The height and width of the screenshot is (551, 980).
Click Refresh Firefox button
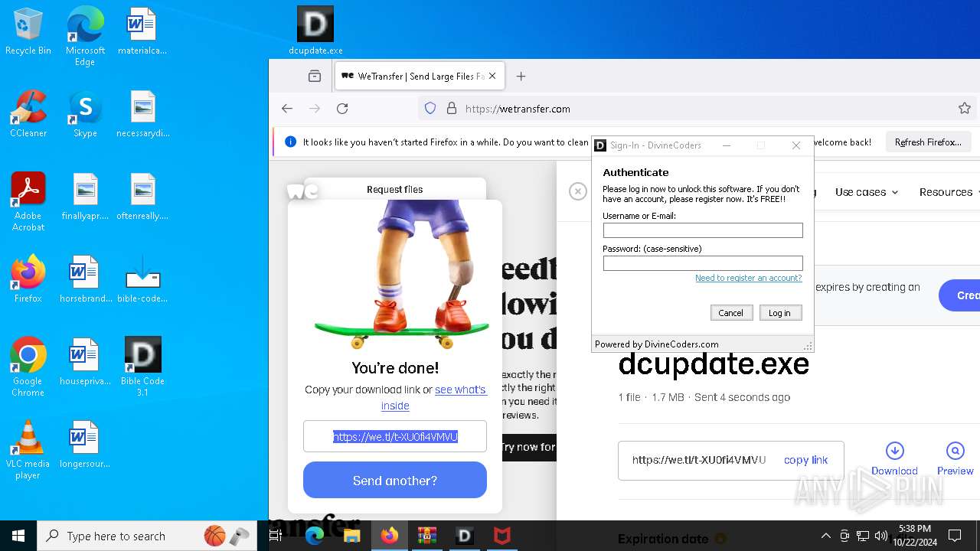(928, 142)
